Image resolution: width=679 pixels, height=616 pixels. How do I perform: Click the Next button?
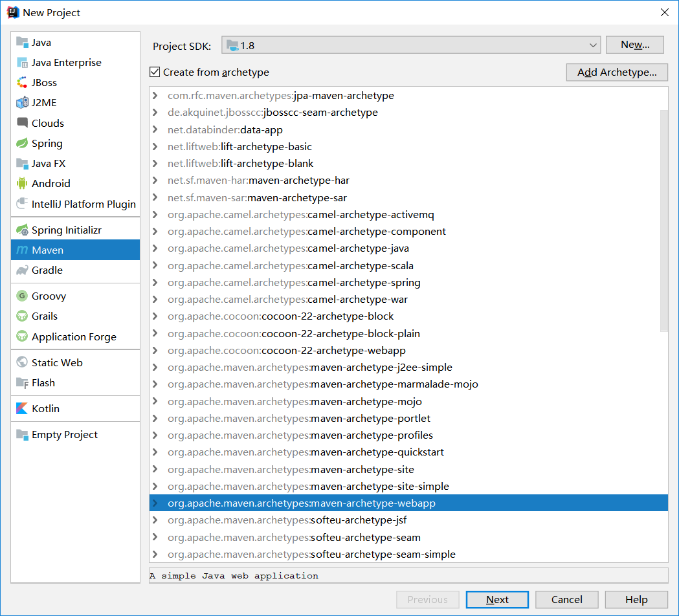point(497,600)
